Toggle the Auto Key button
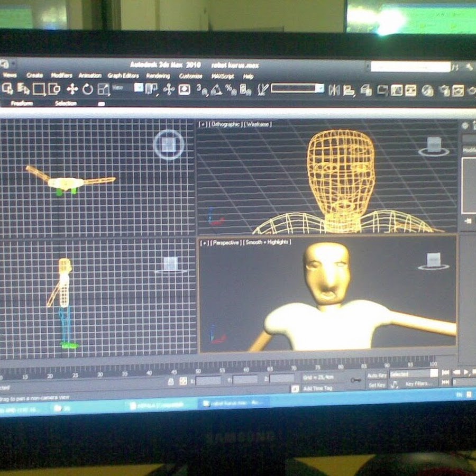Viewport: 476px width, 476px height. (x=377, y=376)
